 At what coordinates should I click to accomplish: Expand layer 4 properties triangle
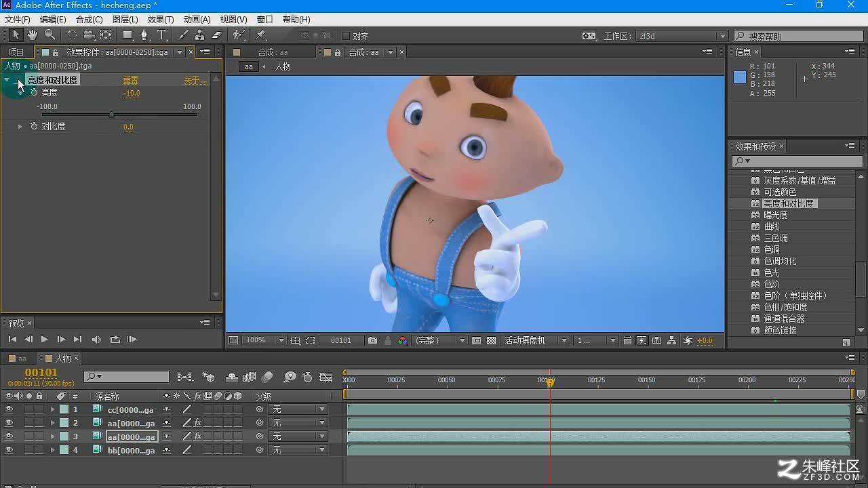[52, 450]
